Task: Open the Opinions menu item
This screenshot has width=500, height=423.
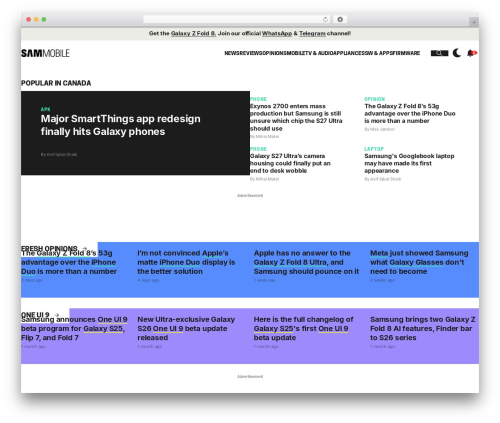Action: click(x=275, y=53)
